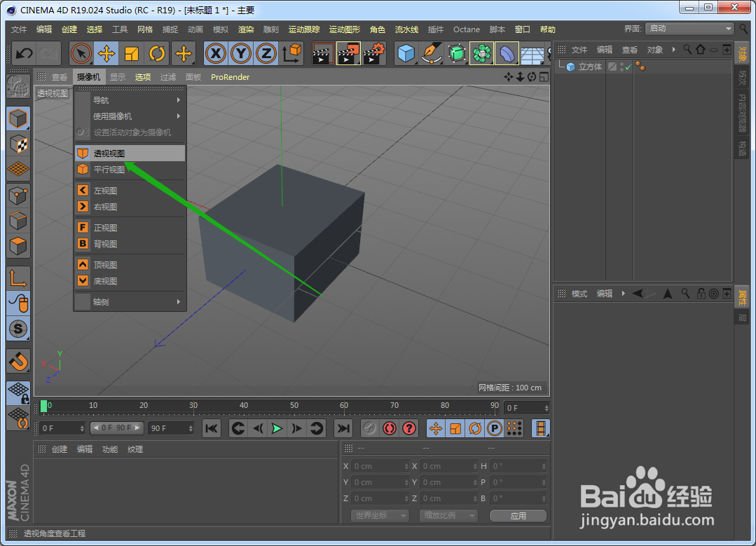Open the subdivision surface generator icon
The width and height of the screenshot is (756, 546).
coord(457,53)
